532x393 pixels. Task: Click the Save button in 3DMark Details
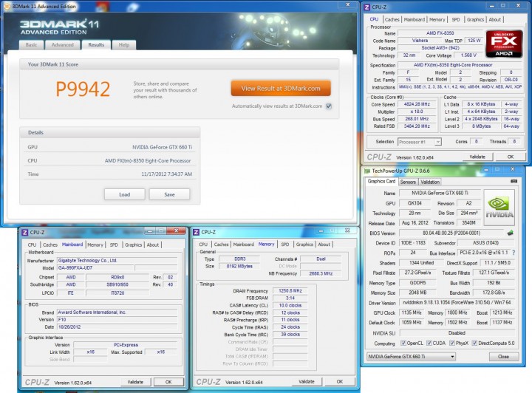coord(169,194)
